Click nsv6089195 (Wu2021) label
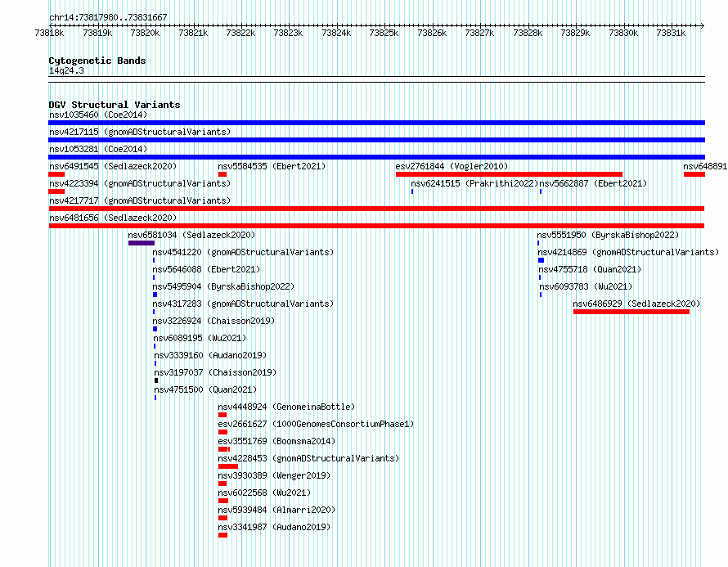This screenshot has height=567, width=728. coord(200,338)
